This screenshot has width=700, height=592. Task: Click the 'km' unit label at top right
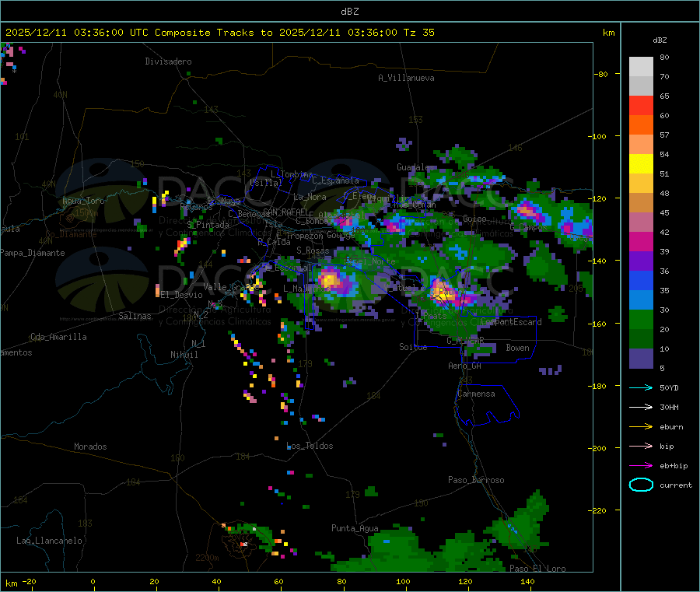[608, 33]
